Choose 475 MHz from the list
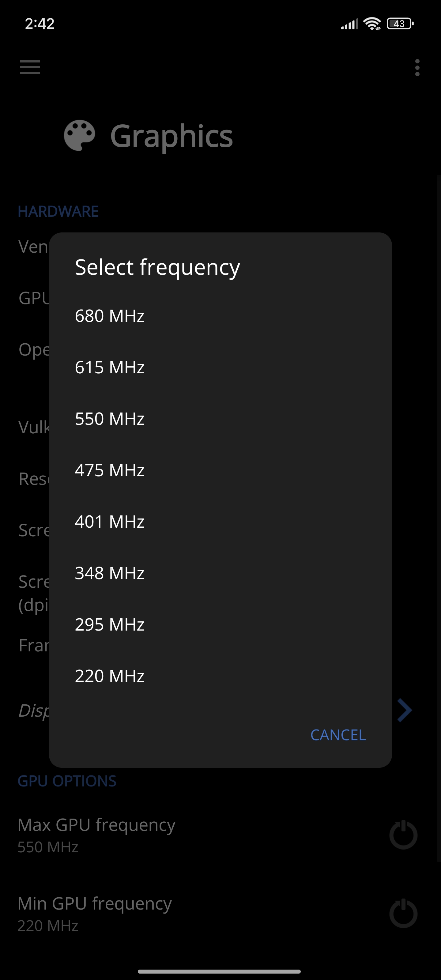This screenshot has height=980, width=441. tap(220, 470)
